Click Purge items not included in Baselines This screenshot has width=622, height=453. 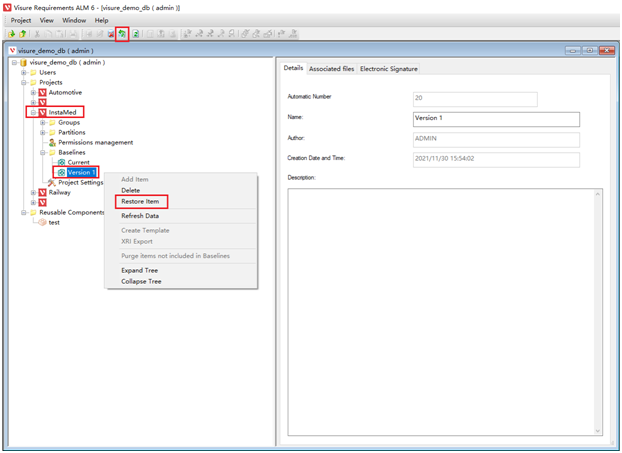point(175,256)
